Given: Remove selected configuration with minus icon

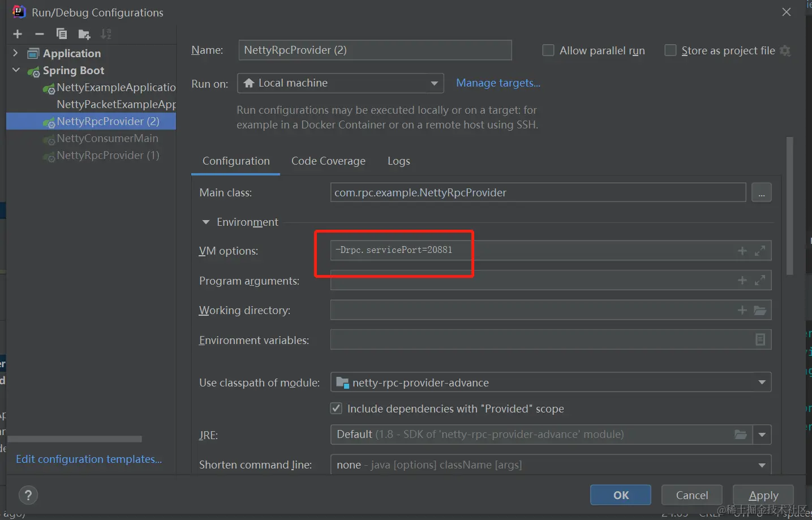Looking at the screenshot, I should coord(40,35).
